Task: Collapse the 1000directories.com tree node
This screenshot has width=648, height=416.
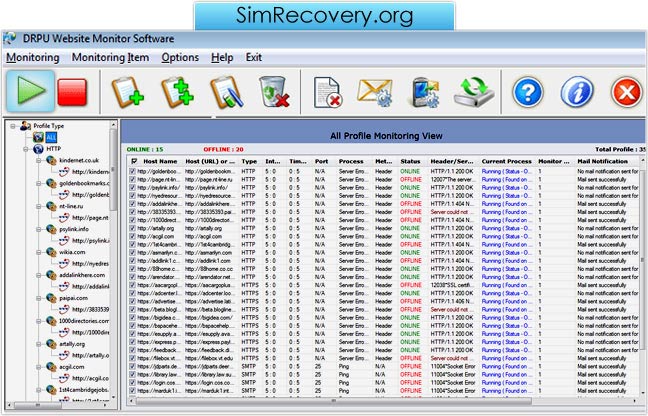Action: pyautogui.click(x=39, y=321)
